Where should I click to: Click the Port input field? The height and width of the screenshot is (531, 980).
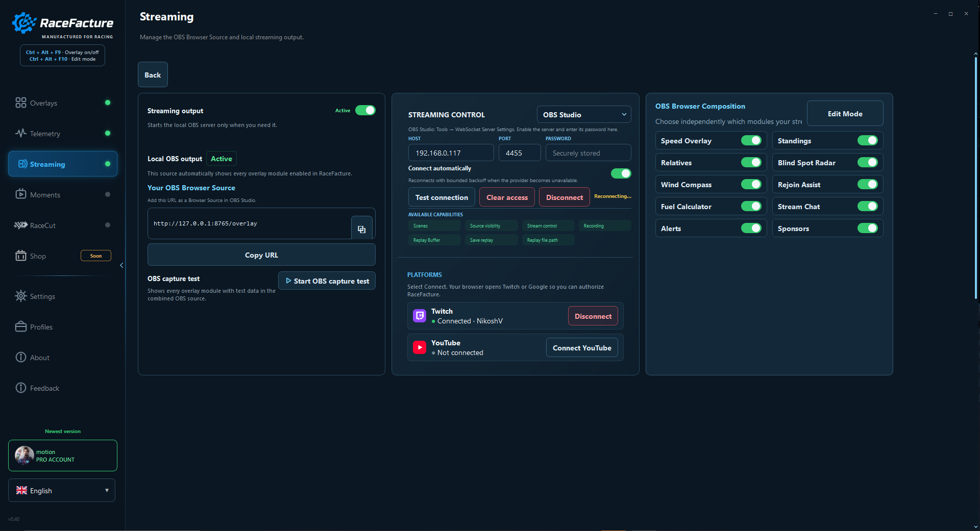click(520, 153)
